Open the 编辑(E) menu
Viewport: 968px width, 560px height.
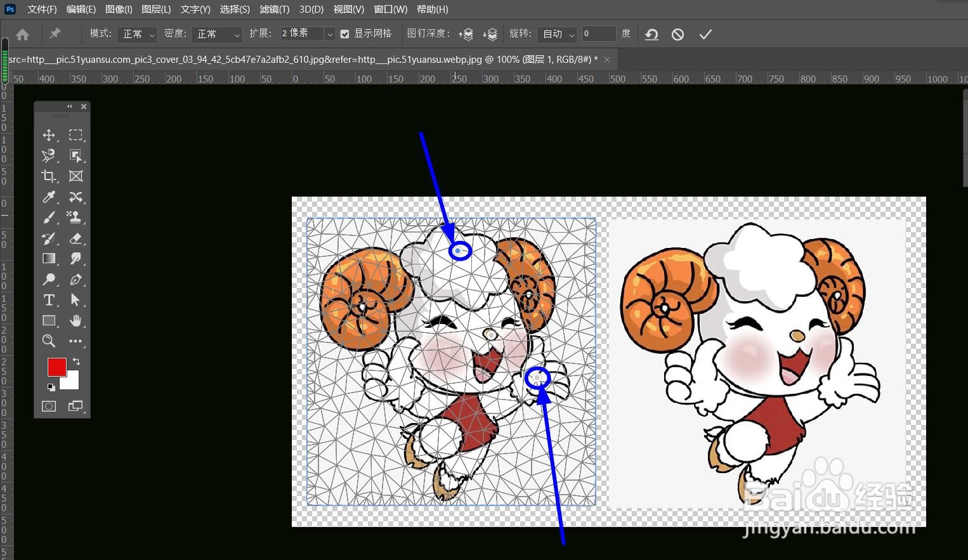click(x=81, y=9)
